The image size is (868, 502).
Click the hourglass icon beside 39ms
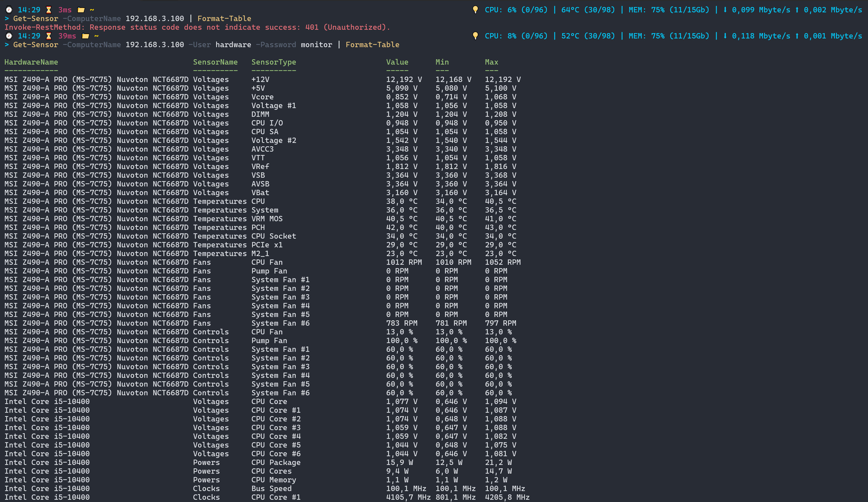[49, 36]
